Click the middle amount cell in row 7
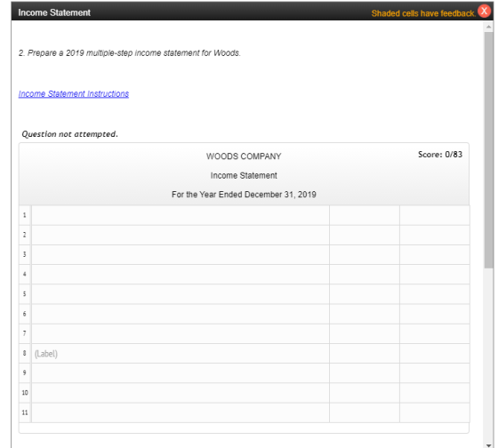498x448 pixels. tap(365, 333)
